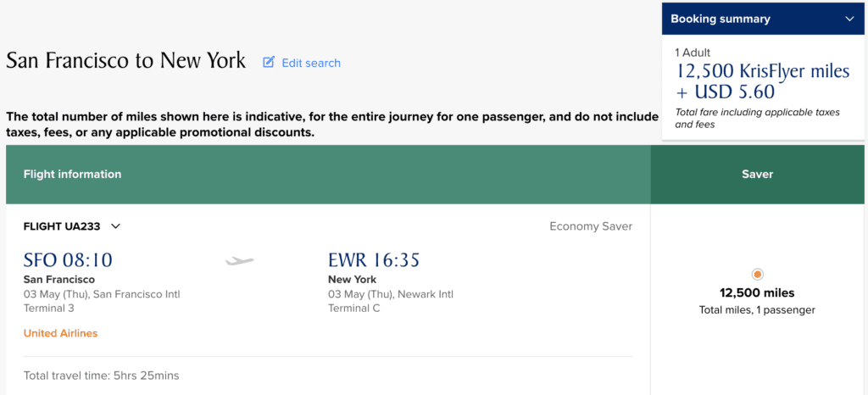Click the 1 Adult passenger label

pyautogui.click(x=694, y=53)
